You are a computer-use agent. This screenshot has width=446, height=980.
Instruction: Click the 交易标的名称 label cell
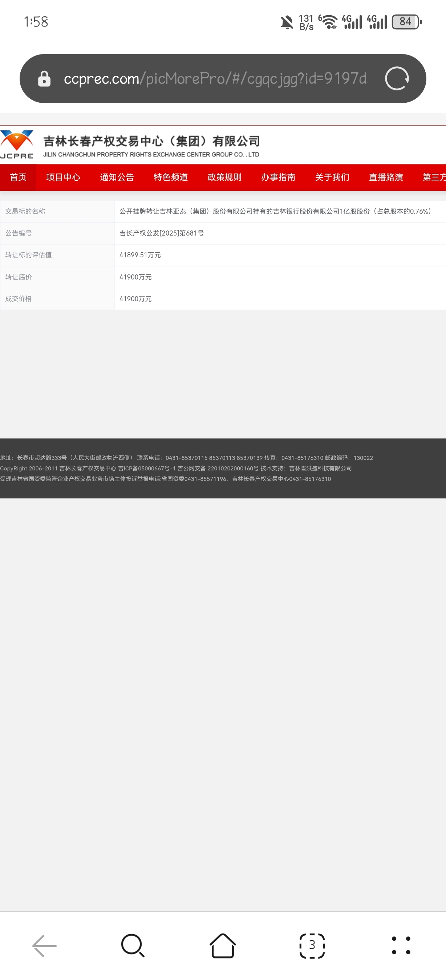click(57, 211)
